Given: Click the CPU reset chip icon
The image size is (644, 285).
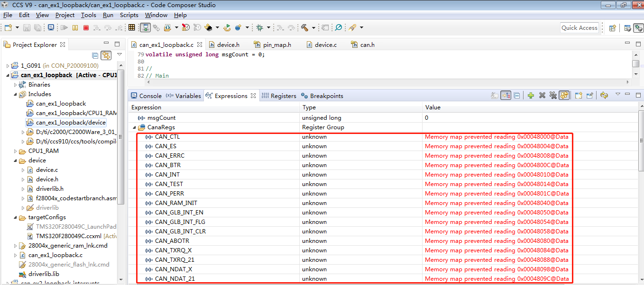Looking at the screenshot, I should click(209, 27).
